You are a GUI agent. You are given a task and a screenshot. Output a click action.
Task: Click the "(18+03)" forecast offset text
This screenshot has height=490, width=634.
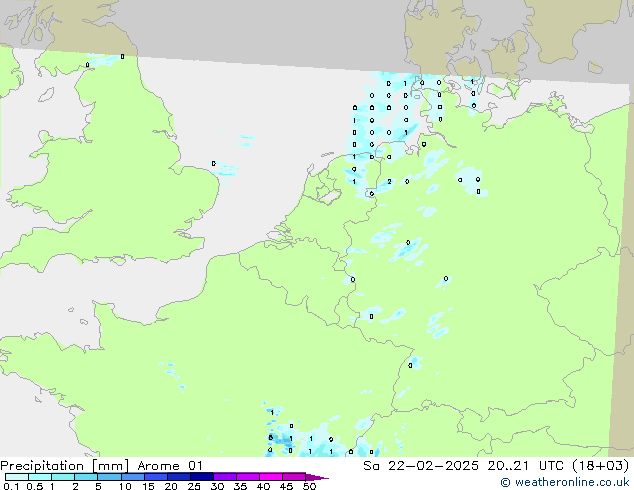[600, 466]
